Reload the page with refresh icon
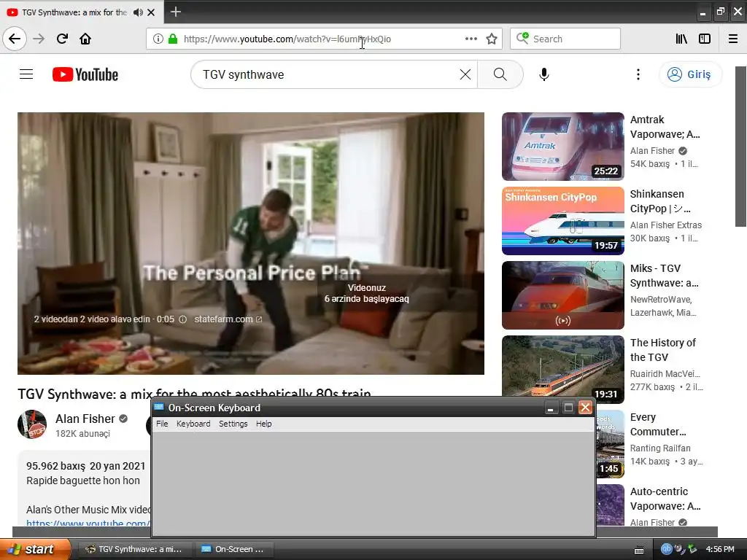This screenshot has width=747, height=560. pos(63,39)
